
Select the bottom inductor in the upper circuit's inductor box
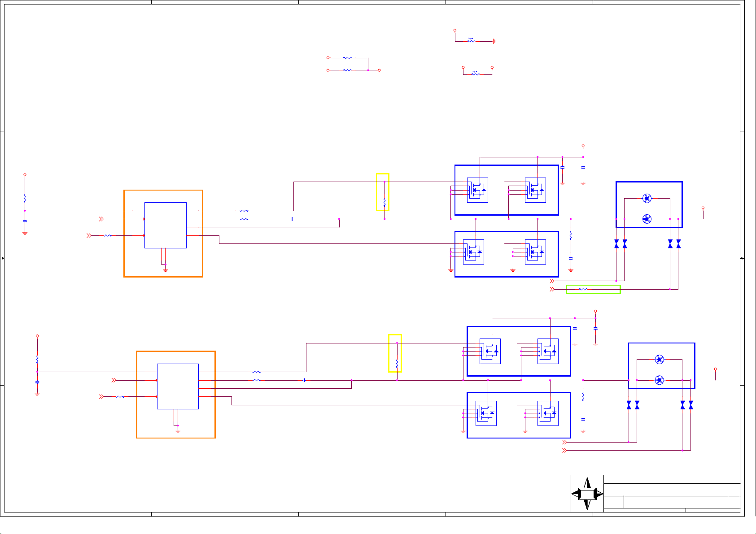tap(647, 219)
